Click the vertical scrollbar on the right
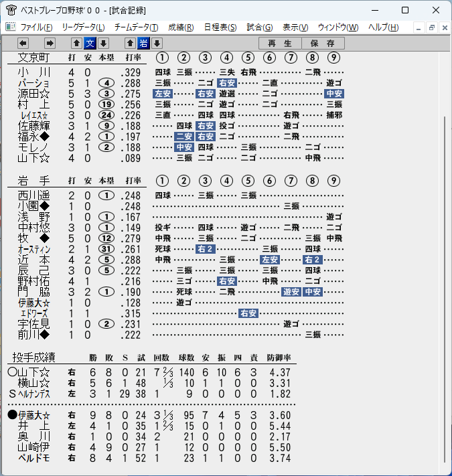Screen dimensions: 452x476 point(445,289)
